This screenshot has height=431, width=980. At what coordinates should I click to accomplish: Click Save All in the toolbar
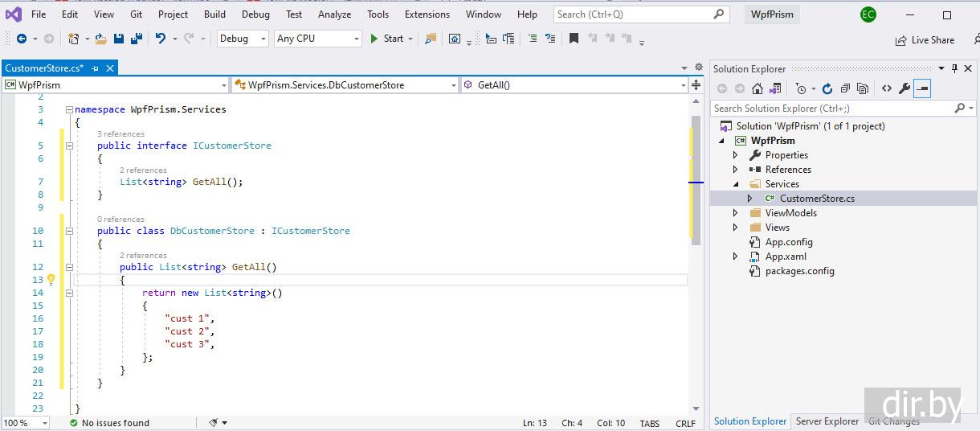tap(135, 39)
